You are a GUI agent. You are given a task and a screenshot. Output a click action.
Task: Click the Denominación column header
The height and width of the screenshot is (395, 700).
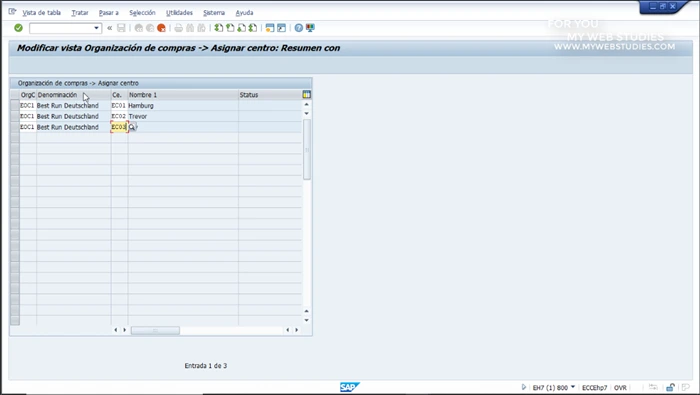click(74, 95)
